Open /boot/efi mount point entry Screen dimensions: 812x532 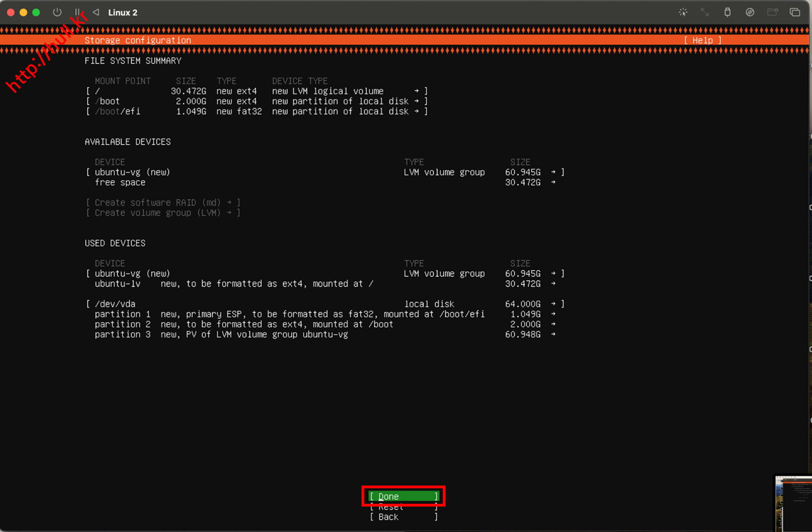coord(257,111)
